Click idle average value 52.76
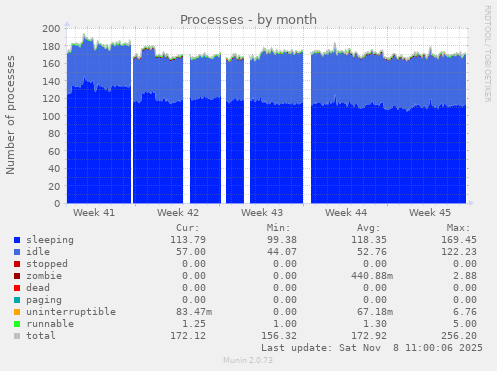 (372, 252)
